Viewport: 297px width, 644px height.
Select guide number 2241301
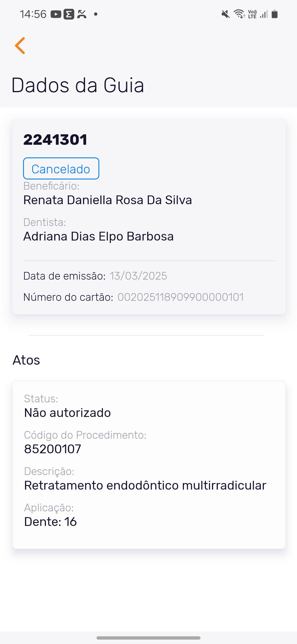55,140
